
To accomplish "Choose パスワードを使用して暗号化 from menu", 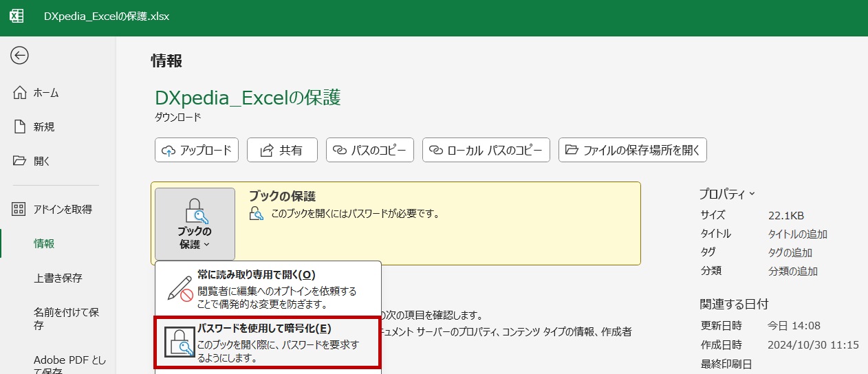I will 275,342.
